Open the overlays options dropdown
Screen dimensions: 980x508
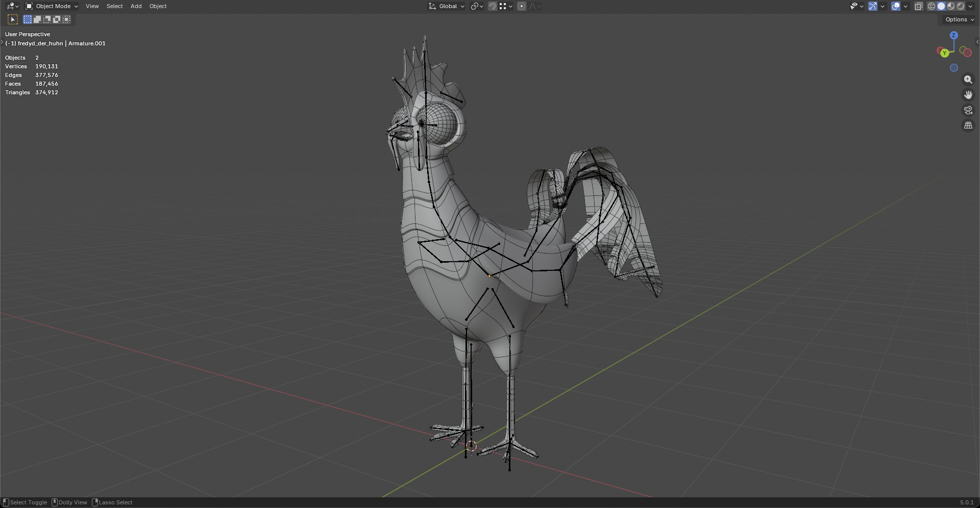(x=905, y=6)
